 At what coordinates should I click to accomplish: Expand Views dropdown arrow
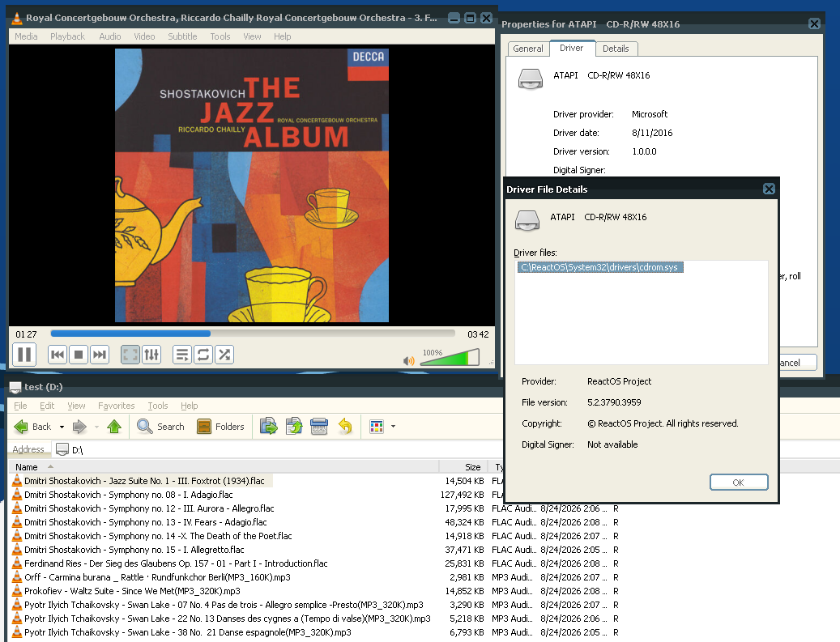click(393, 427)
